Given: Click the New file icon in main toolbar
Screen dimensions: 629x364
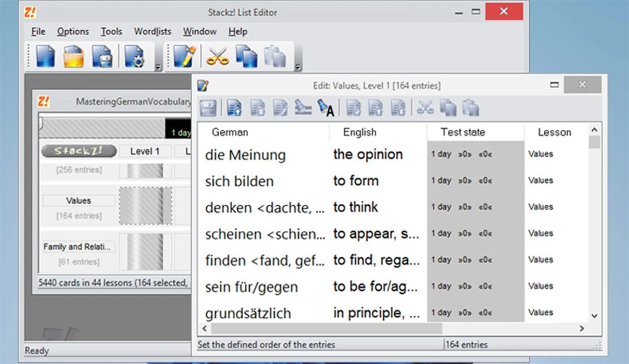Looking at the screenshot, I should [x=45, y=56].
